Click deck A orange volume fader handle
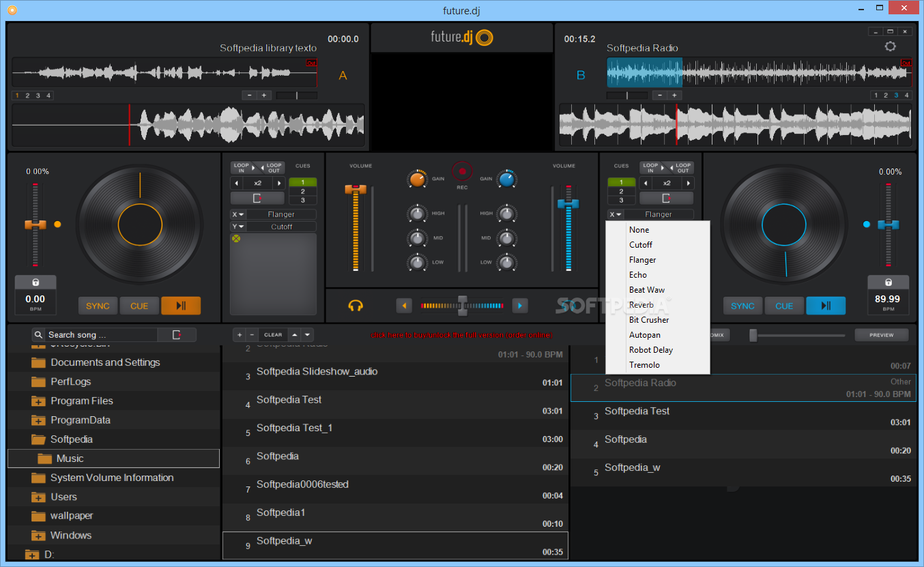924x567 pixels. (356, 189)
